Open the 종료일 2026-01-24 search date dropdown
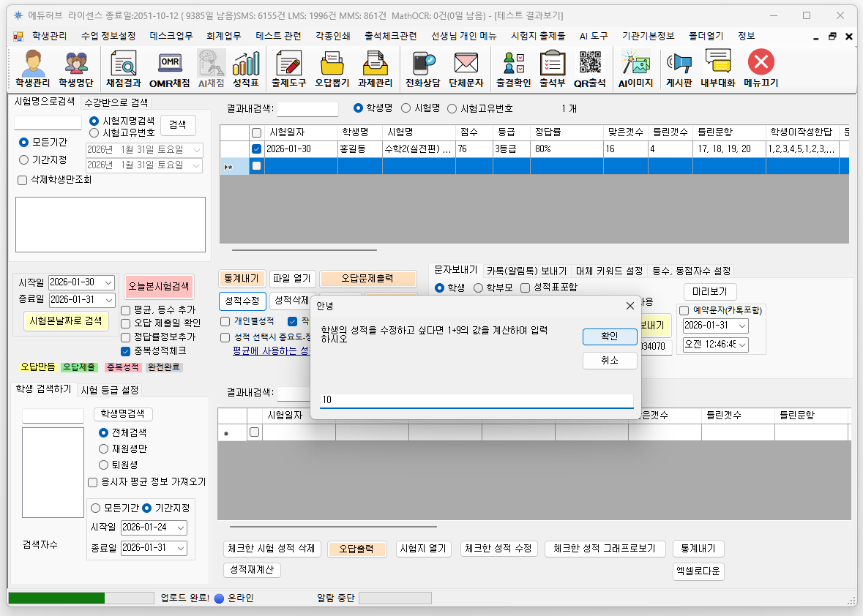Image resolution: width=863 pixels, height=616 pixels. [181, 527]
